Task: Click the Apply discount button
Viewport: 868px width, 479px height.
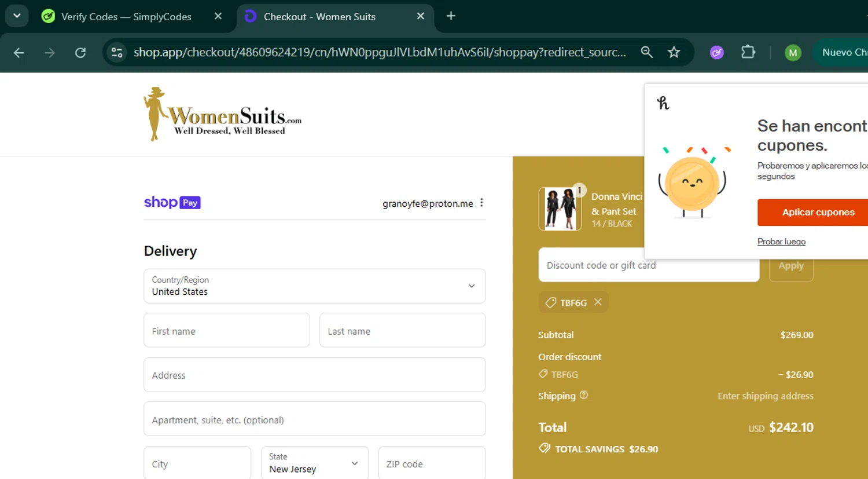Action: [x=791, y=266]
